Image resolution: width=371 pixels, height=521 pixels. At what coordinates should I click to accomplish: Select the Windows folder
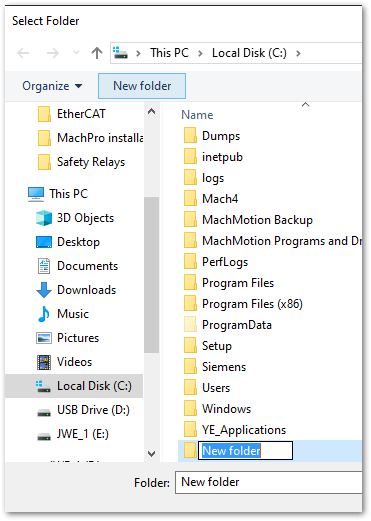[217, 409]
